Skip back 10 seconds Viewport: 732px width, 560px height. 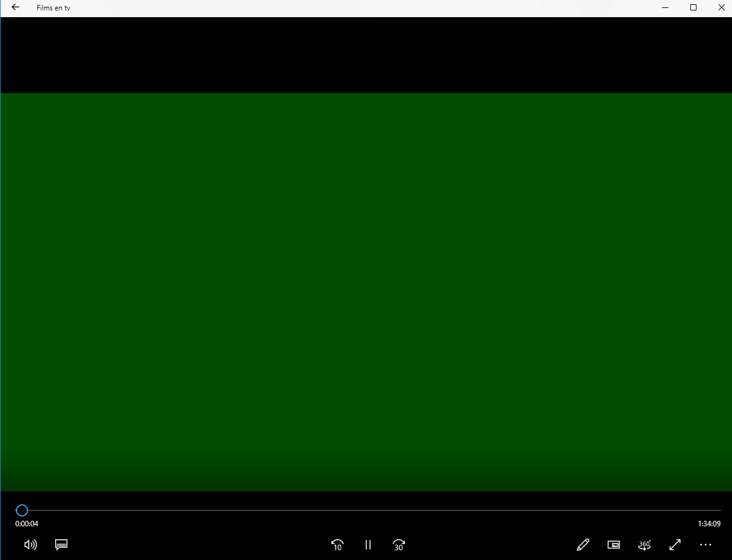point(337,545)
